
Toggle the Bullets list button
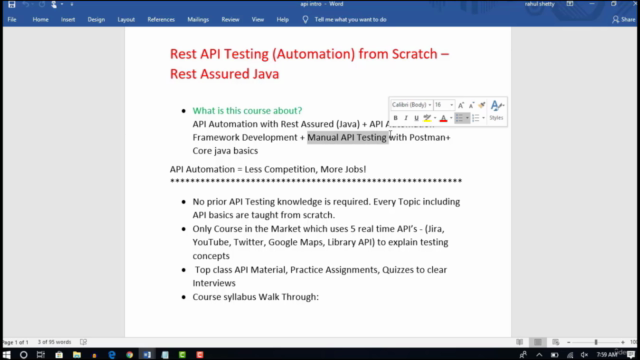[x=459, y=118]
